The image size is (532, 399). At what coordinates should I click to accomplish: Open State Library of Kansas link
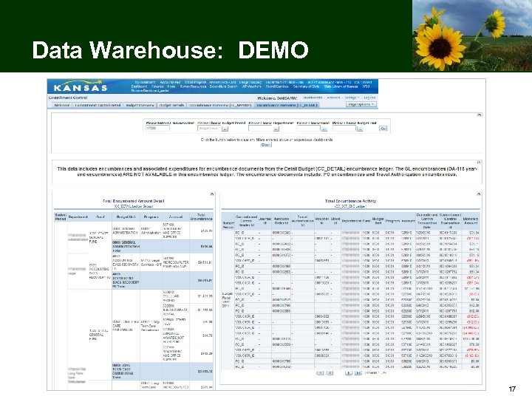341,86
